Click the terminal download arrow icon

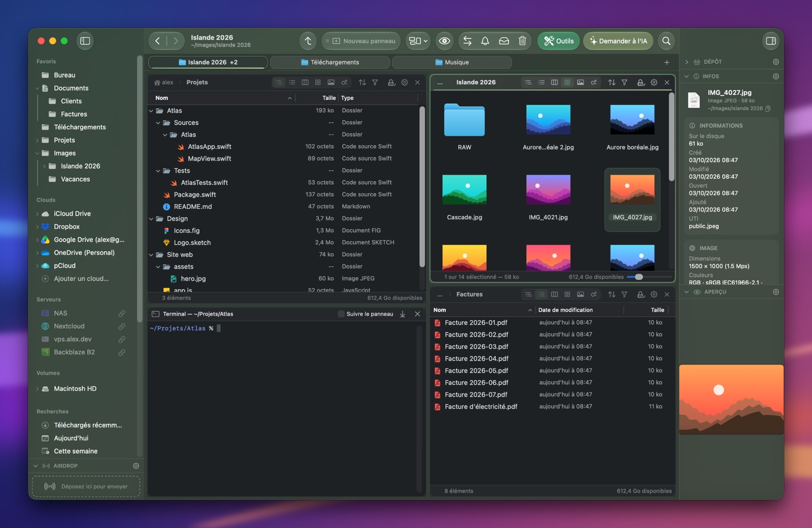[x=402, y=314]
